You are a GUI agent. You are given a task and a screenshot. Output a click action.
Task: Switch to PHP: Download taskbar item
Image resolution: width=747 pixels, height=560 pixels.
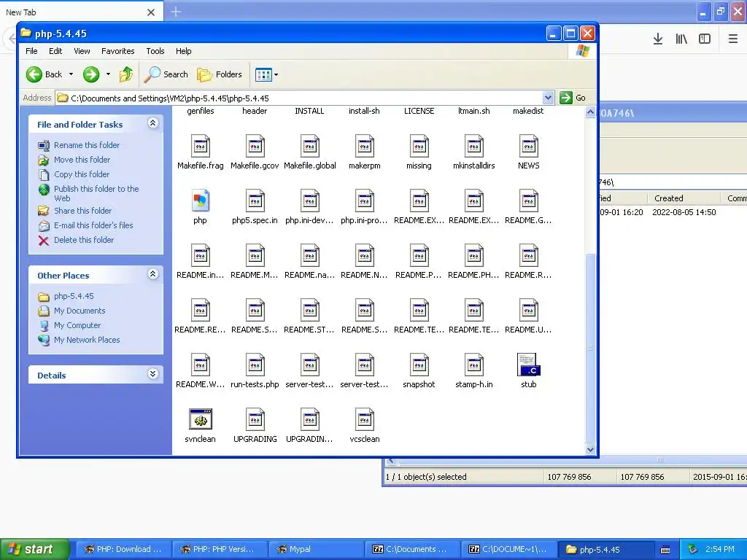[123, 549]
